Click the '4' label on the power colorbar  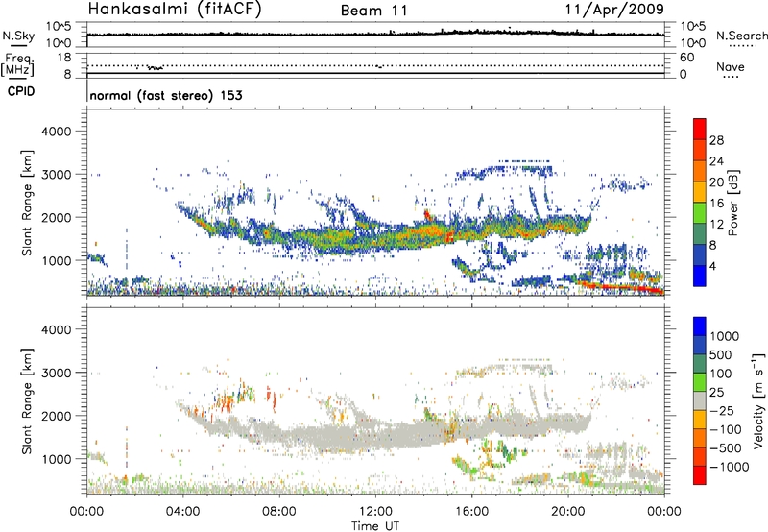[713, 267]
